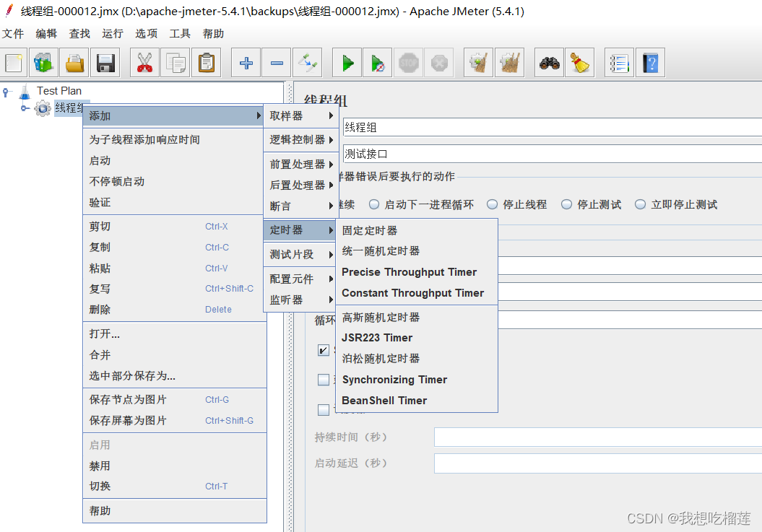This screenshot has height=532, width=762.
Task: Open the 工具 menu
Action: pos(180,33)
